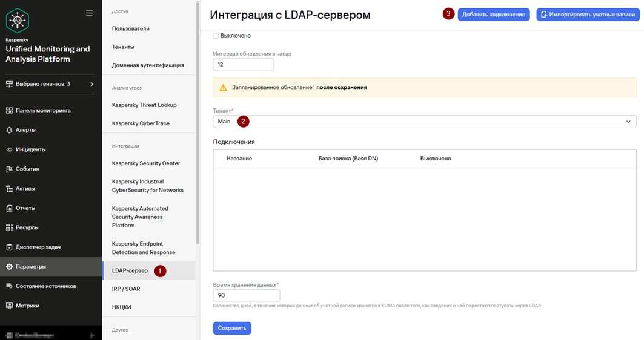The width and height of the screenshot is (644, 340).
Task: Click the Метрики monitor icon
Action: coord(9,306)
